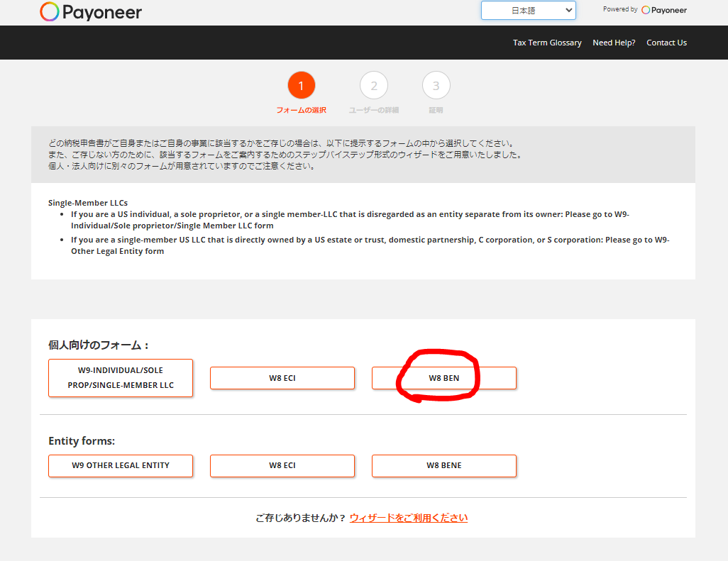
Task: Select the フォームの選択 step label
Action: pos(301,111)
